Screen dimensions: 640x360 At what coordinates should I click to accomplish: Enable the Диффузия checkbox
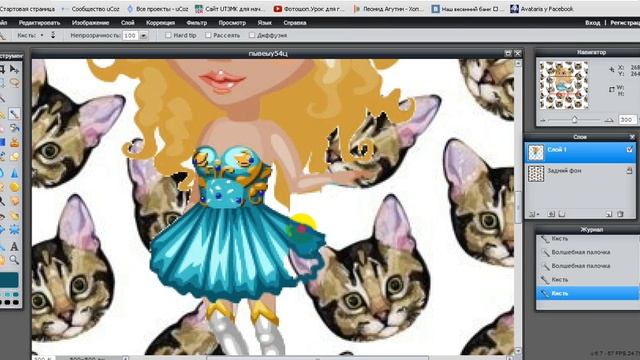(x=252, y=36)
